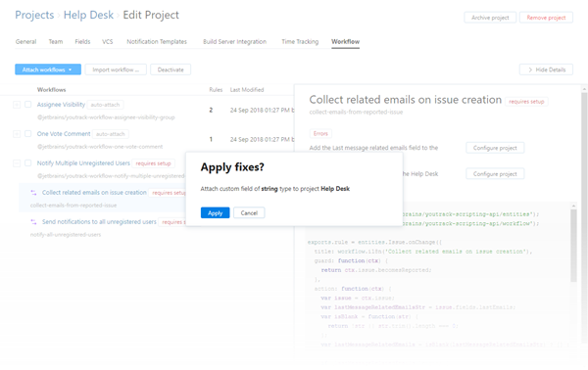
Task: Click requires setup badge on Notify Multiple row
Action: [x=154, y=163]
